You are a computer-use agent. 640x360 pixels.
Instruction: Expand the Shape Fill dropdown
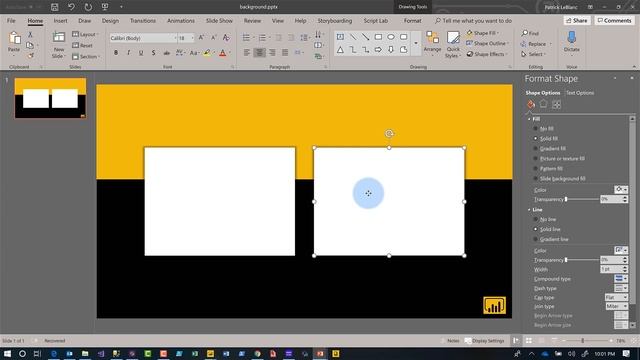pyautogui.click(x=498, y=33)
